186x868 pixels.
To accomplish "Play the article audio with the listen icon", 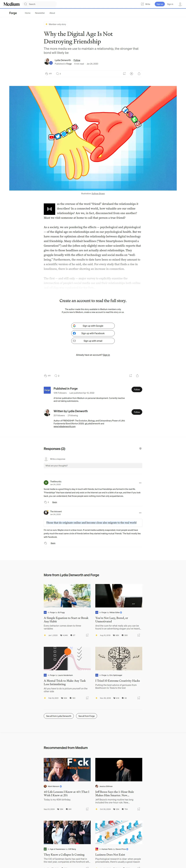I will click(131, 73).
